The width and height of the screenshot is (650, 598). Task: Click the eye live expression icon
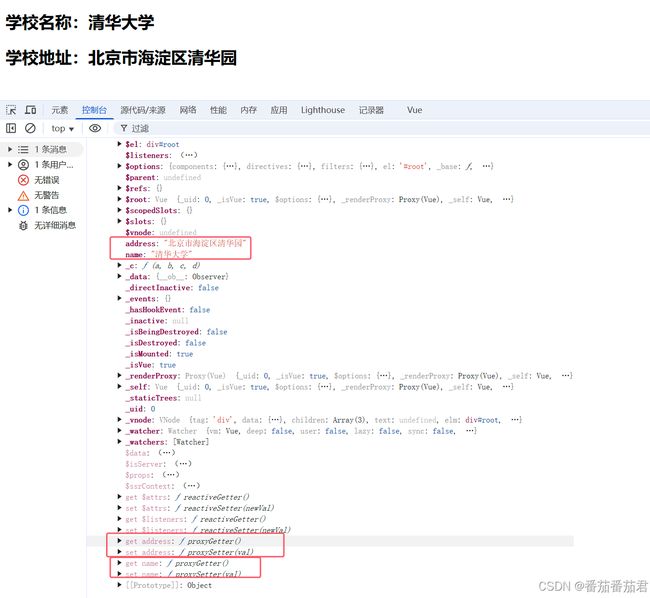click(x=95, y=128)
